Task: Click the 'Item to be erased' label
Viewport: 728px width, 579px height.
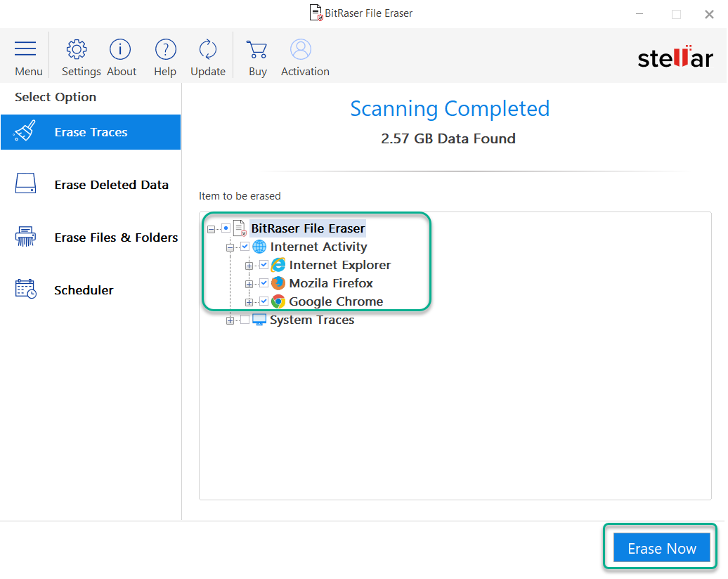Action: point(240,196)
